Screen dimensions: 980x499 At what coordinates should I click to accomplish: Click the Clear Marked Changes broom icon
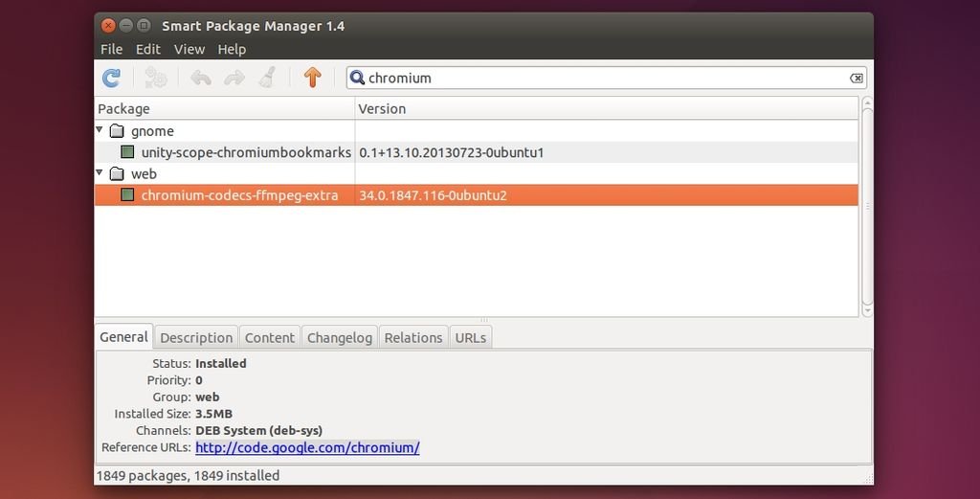[268, 78]
